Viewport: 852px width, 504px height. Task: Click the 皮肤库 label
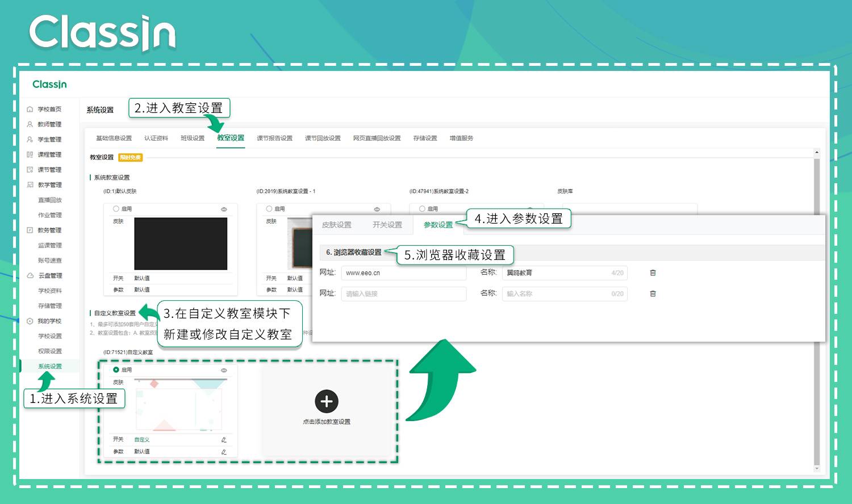tap(565, 191)
